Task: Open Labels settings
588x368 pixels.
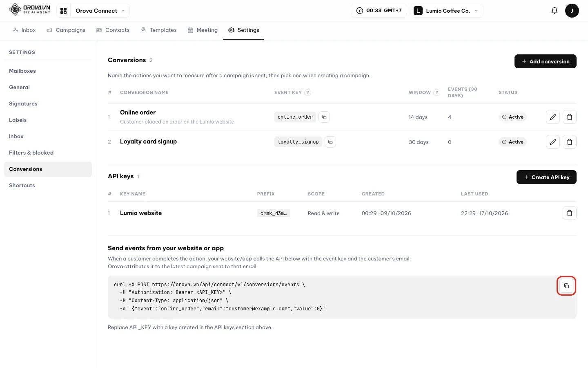Action: (48, 120)
